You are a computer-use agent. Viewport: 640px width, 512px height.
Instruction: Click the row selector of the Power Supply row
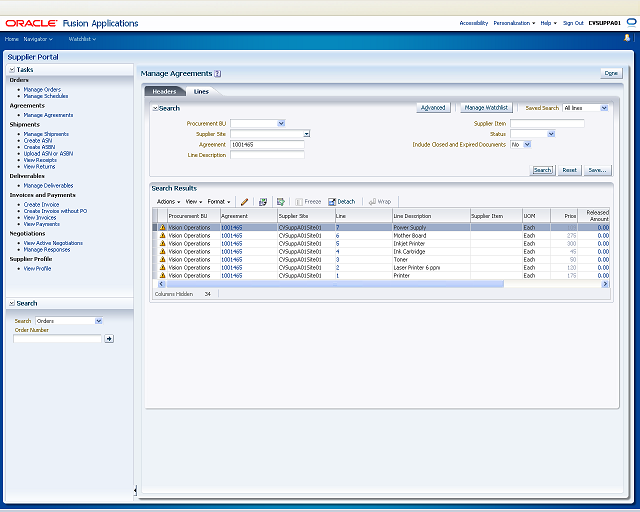(155, 227)
